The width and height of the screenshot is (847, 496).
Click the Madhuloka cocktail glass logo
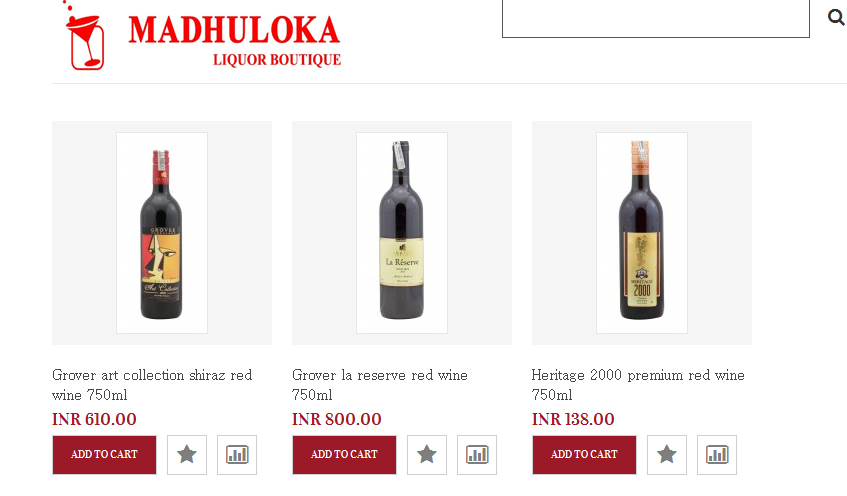[84, 36]
